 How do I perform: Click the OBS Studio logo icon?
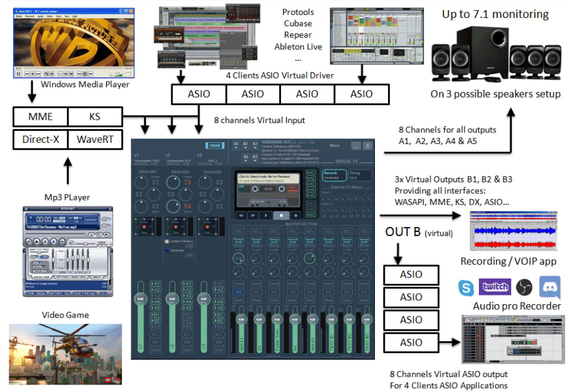point(524,288)
